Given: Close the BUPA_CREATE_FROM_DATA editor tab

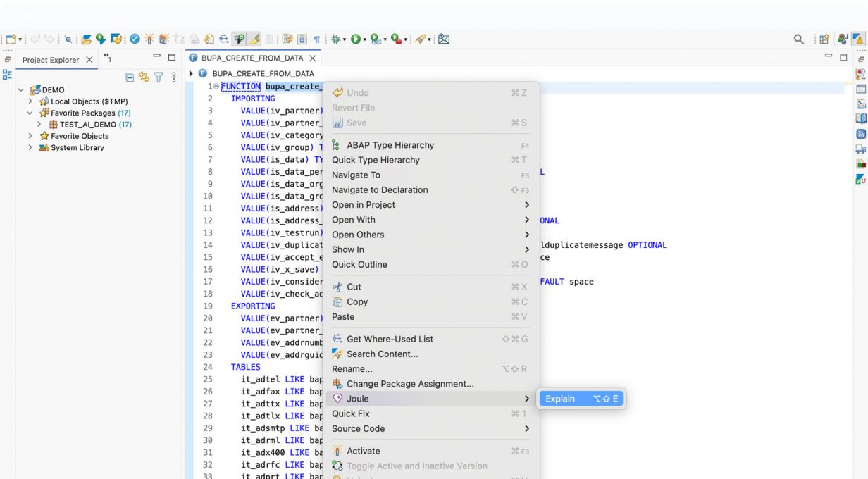Looking at the screenshot, I should click(313, 58).
